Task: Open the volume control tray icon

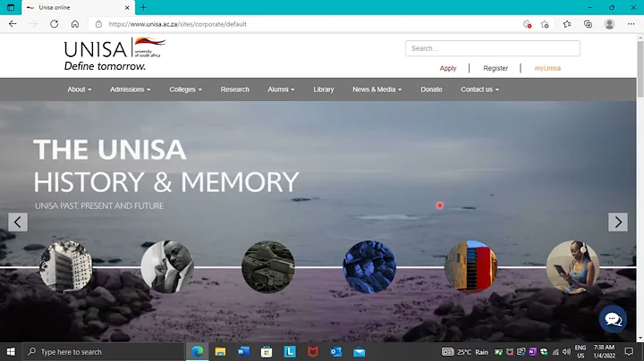Action: point(566,351)
